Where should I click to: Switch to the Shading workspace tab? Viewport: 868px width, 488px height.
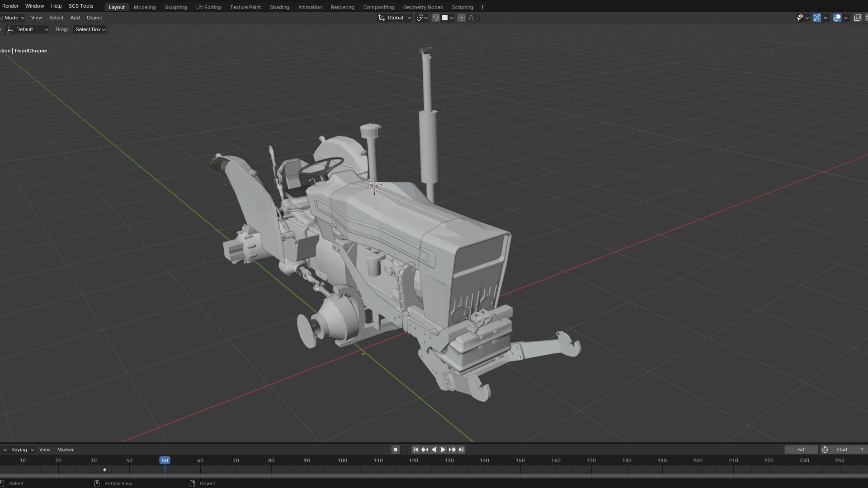[279, 7]
